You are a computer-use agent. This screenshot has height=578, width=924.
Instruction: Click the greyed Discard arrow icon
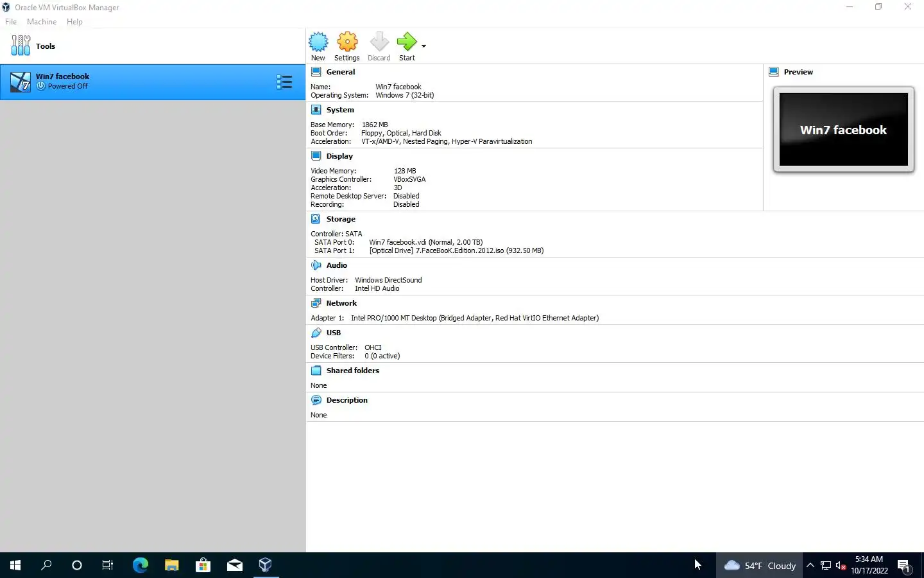coord(379,42)
